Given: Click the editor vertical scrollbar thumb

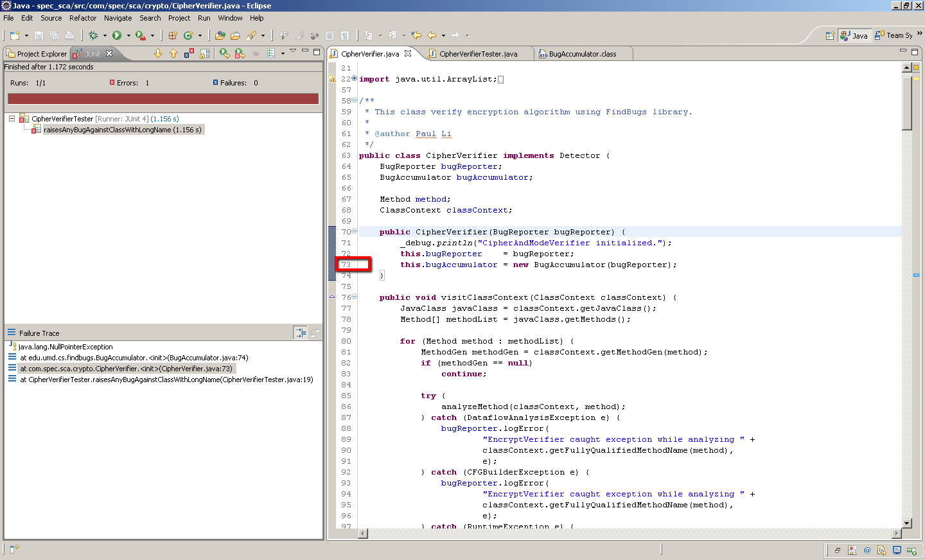Looking at the screenshot, I should (907, 103).
